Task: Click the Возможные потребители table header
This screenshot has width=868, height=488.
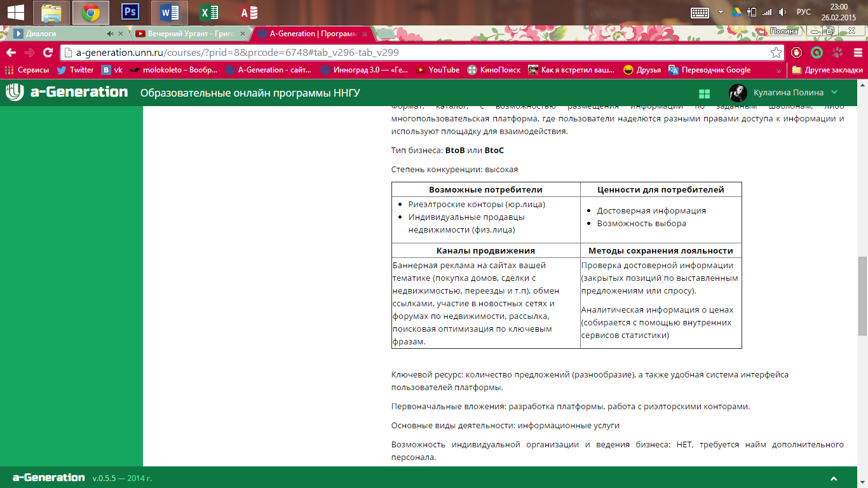Action: (486, 189)
